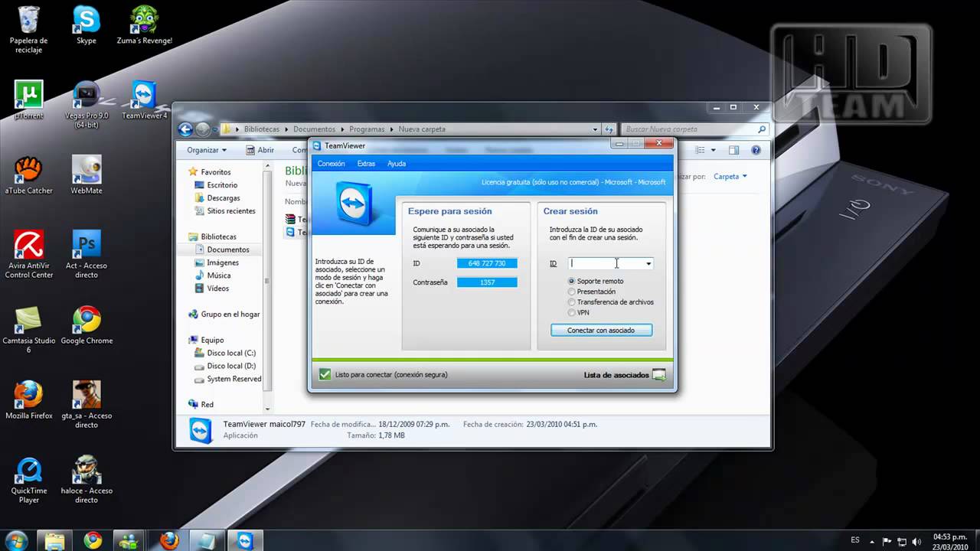Open QuickTime Player desktop icon
This screenshot has width=980, height=551.
coord(29,479)
